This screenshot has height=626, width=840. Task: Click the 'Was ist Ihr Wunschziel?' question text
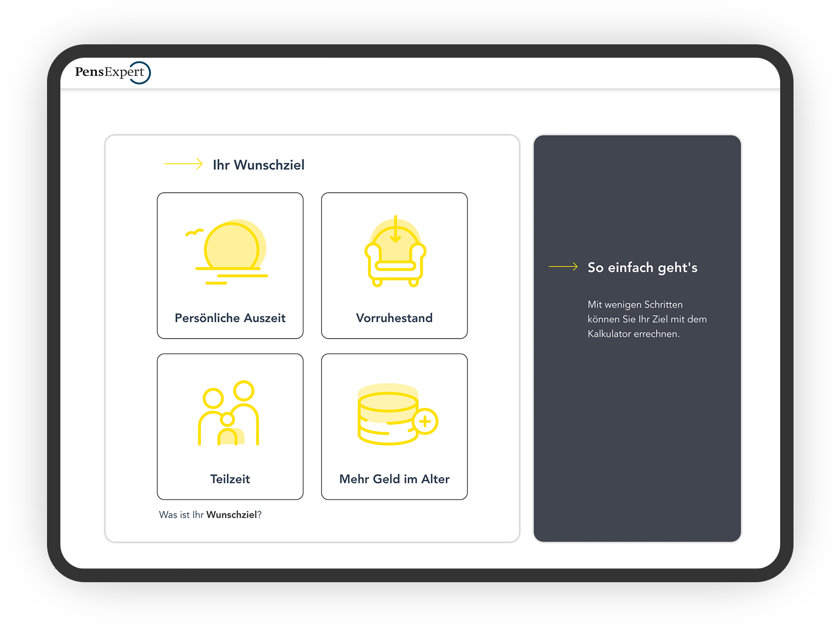[x=210, y=515]
